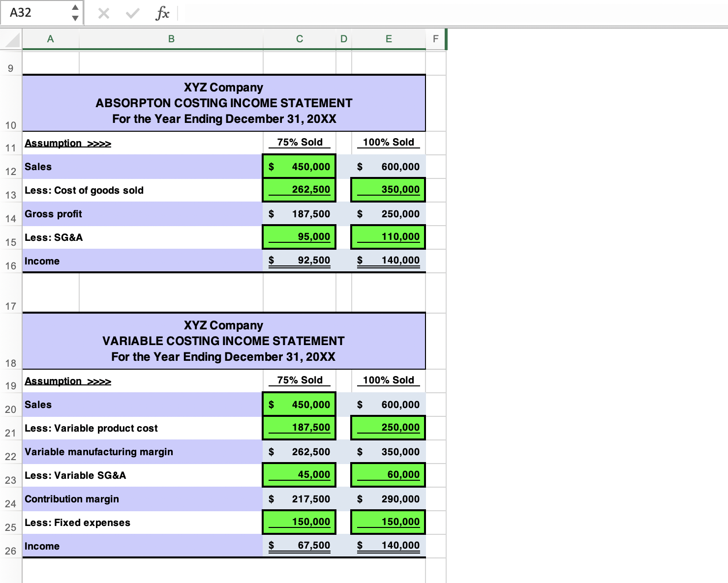Image resolution: width=728 pixels, height=583 pixels.
Task: Select column C header
Action: coord(299,39)
